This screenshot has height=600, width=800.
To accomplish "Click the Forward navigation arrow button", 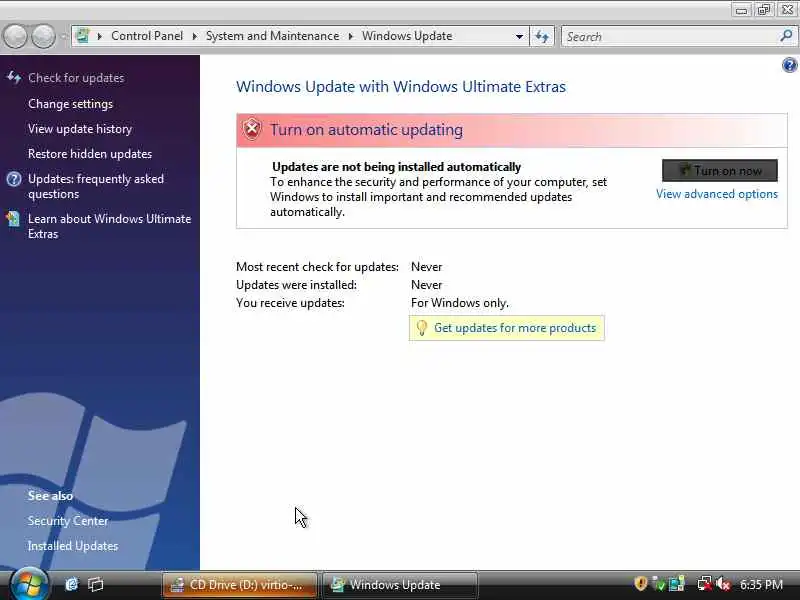I will pyautogui.click(x=44, y=37).
